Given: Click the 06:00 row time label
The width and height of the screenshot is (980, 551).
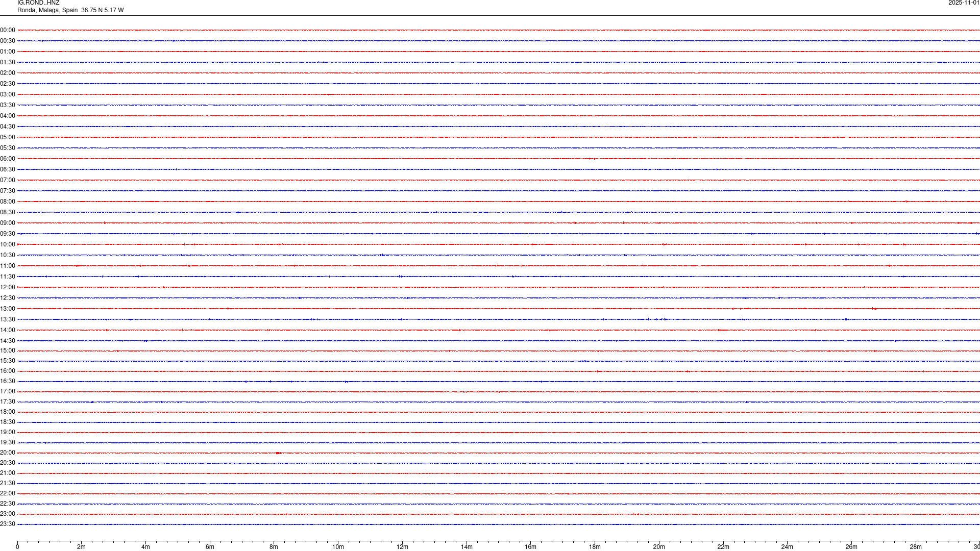Looking at the screenshot, I should coord(8,159).
